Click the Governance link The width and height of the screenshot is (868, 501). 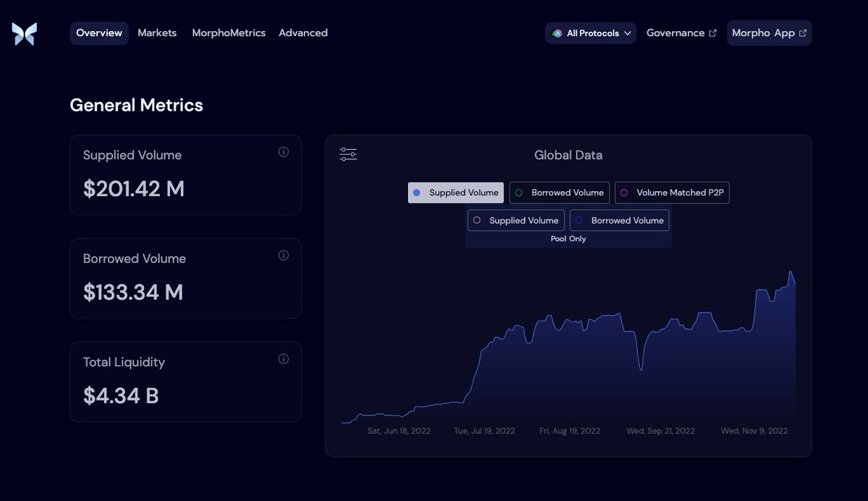676,32
